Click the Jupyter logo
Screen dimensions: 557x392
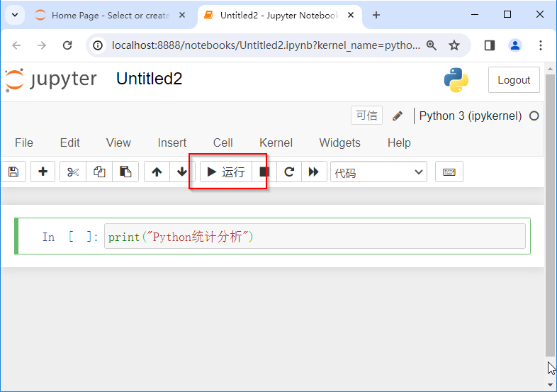(51, 79)
